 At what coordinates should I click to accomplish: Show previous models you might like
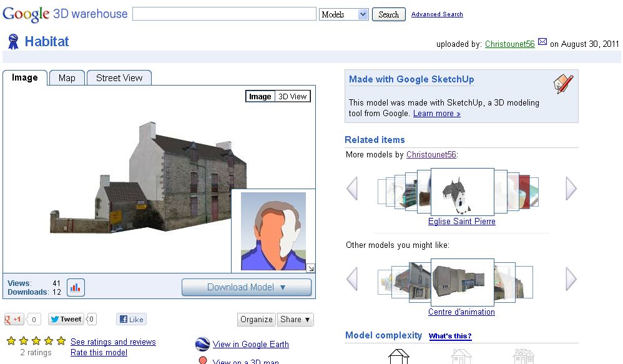[352, 278]
